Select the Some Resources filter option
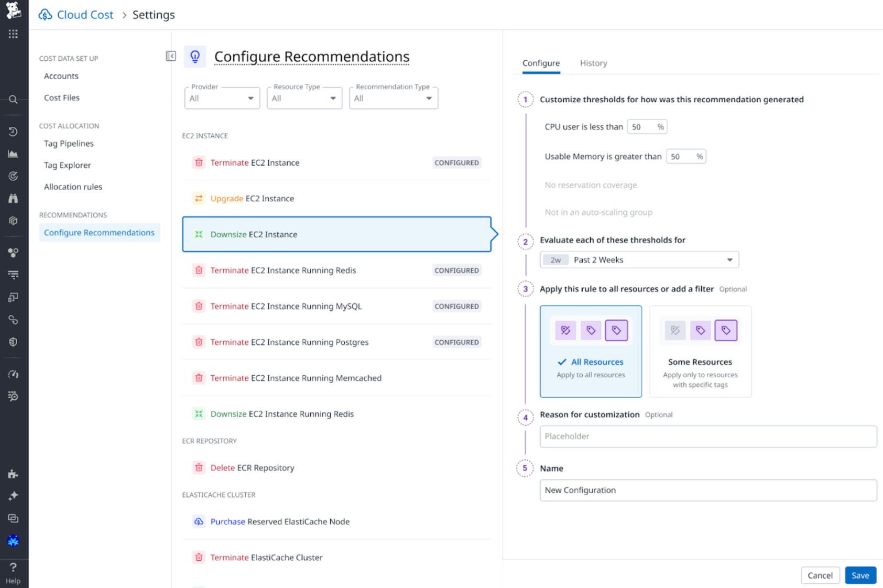 (700, 351)
